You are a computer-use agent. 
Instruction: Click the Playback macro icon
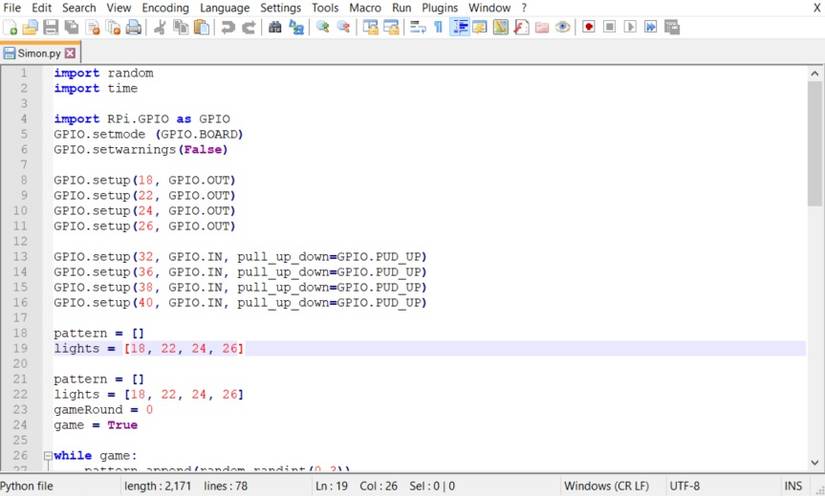coord(630,27)
